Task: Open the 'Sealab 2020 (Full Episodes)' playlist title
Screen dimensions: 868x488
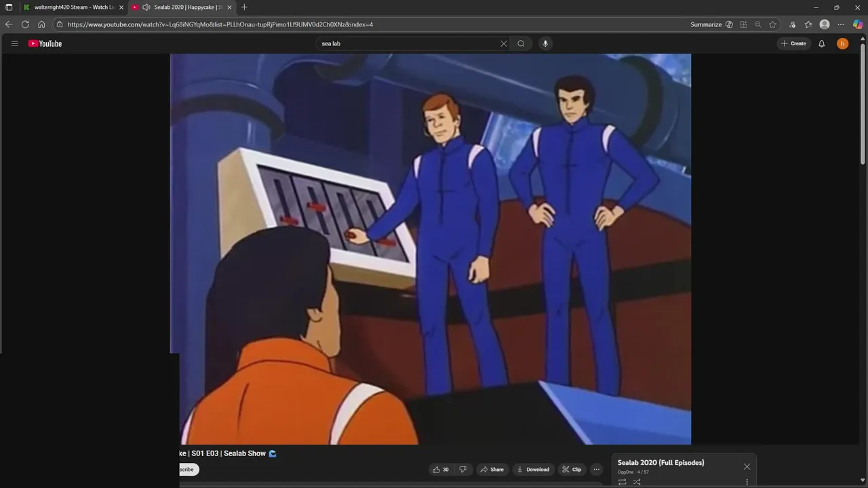Action: [660, 462]
